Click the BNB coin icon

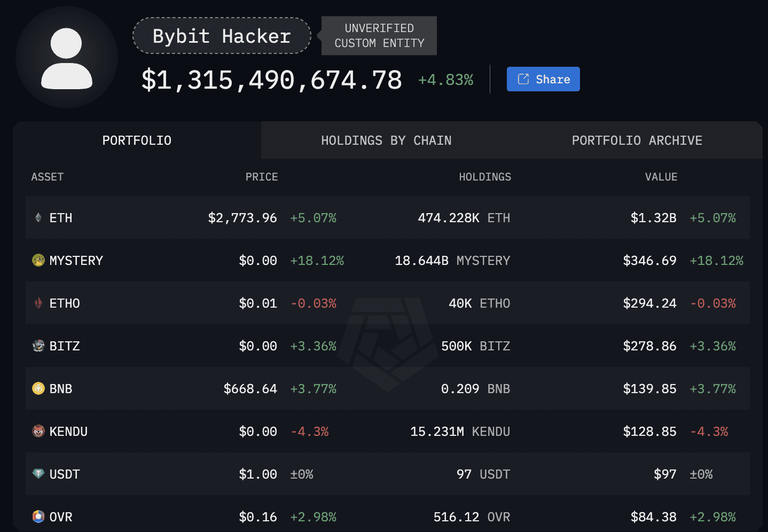pos(37,388)
